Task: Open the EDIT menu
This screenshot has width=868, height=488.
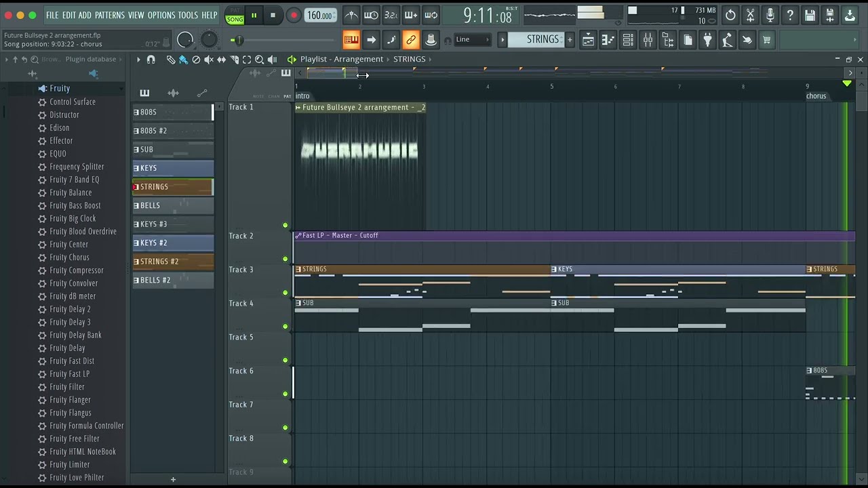Action: (x=68, y=15)
